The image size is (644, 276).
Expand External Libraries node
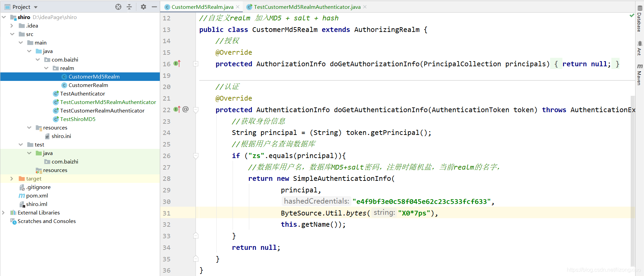point(4,212)
